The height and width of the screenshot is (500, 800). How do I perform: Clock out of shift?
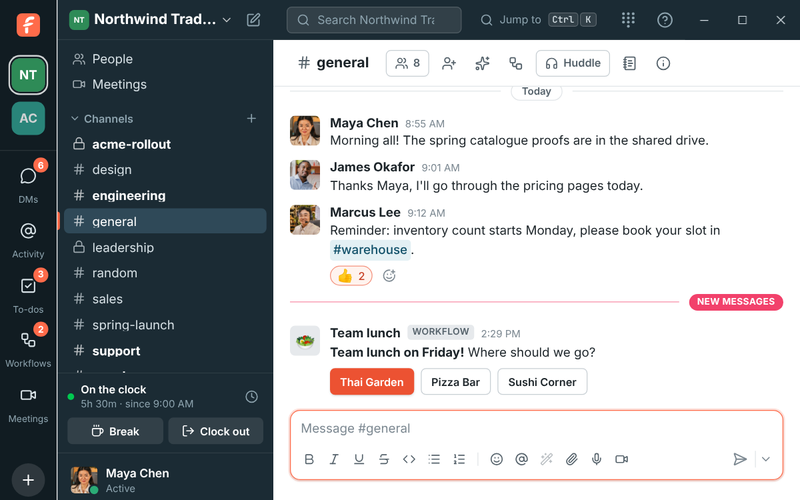(x=216, y=431)
